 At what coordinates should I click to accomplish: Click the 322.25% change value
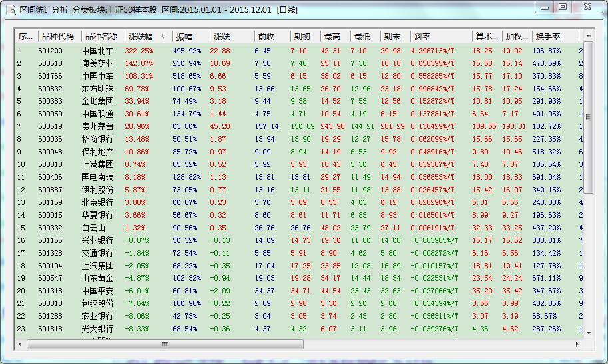click(139, 51)
